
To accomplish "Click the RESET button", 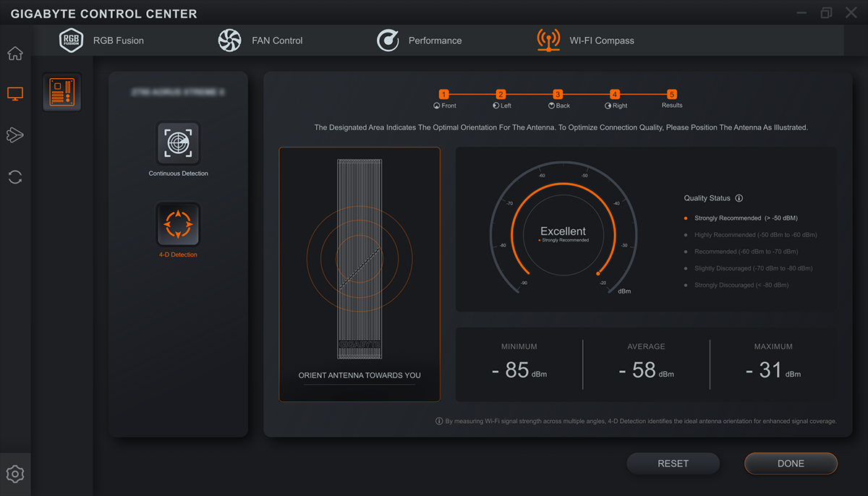I will [673, 463].
